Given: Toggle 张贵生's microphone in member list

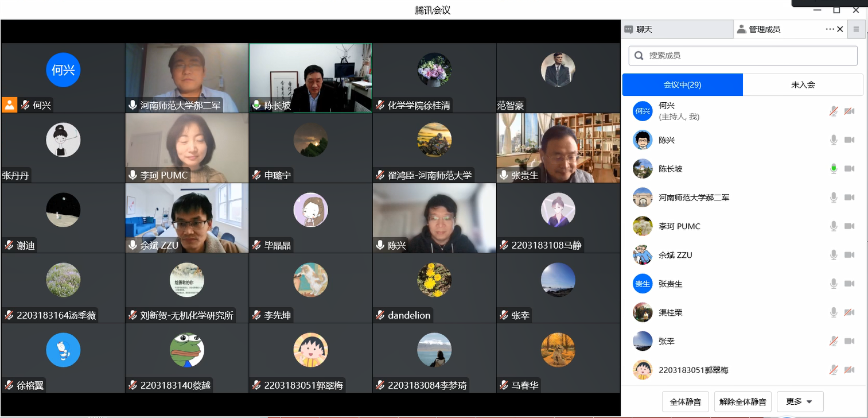Looking at the screenshot, I should click(834, 284).
